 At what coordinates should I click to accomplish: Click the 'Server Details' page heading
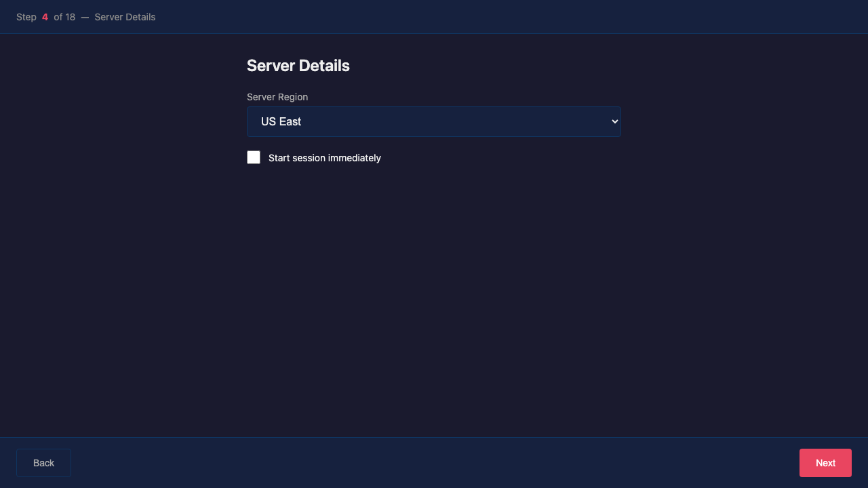[x=298, y=66]
